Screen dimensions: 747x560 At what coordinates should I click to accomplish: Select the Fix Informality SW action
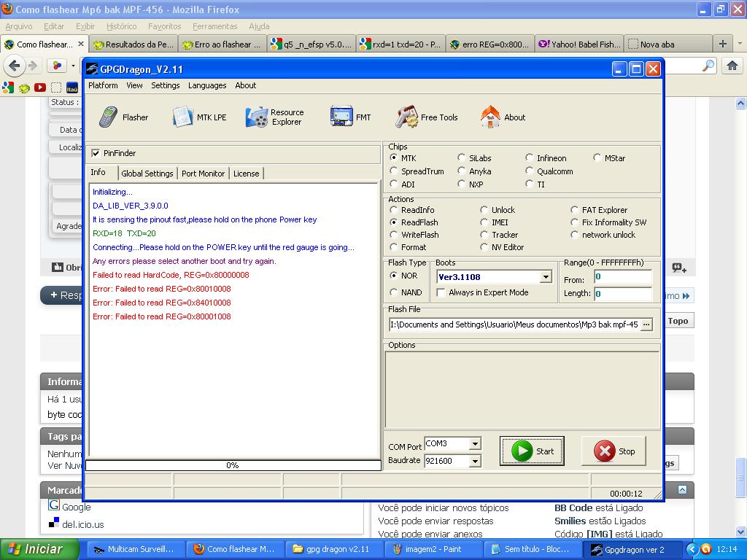click(575, 222)
